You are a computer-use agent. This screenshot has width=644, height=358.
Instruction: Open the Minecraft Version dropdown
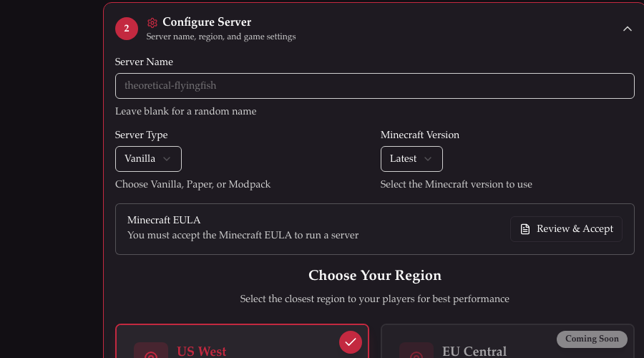coord(411,159)
